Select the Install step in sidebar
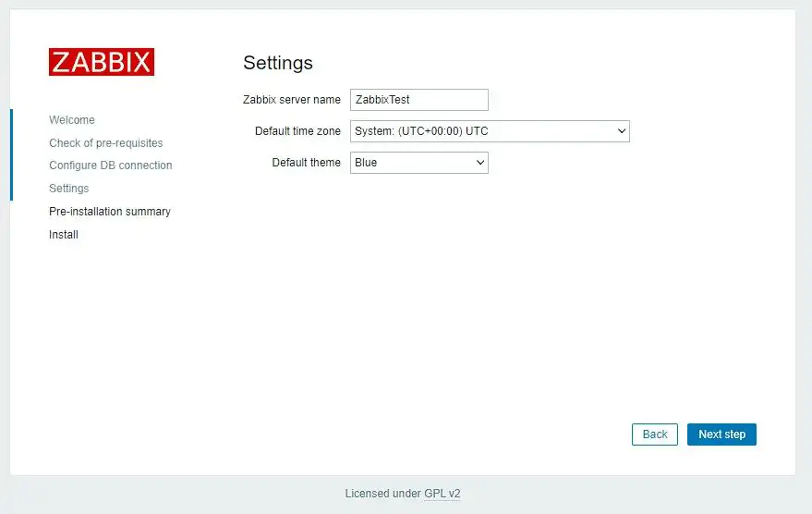Viewport: 812px width, 514px height. pyautogui.click(x=64, y=235)
